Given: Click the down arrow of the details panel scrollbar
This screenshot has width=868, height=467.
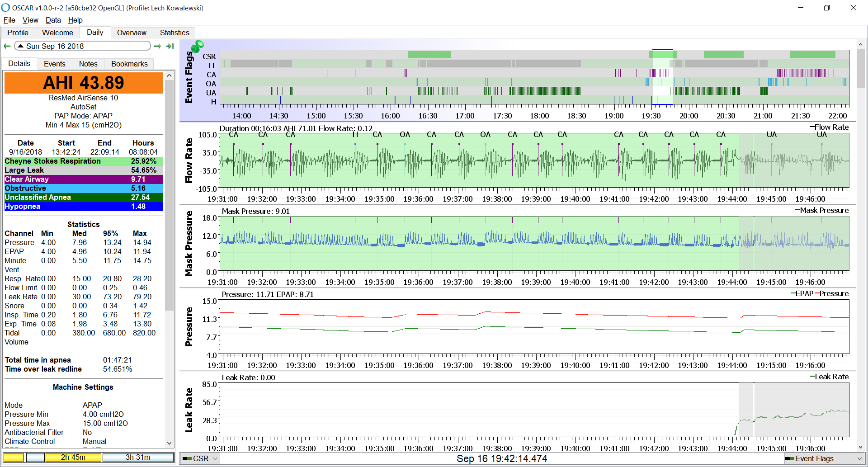Looking at the screenshot, I should click(x=170, y=443).
